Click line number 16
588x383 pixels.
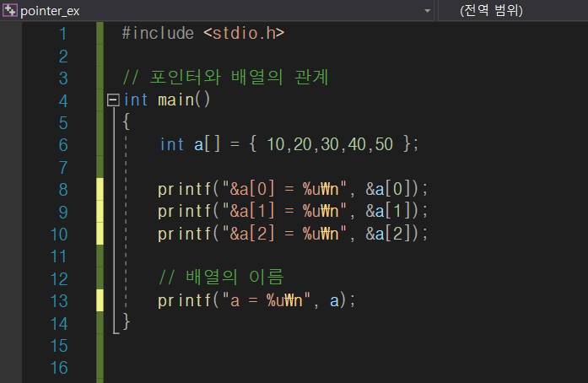[59, 368]
